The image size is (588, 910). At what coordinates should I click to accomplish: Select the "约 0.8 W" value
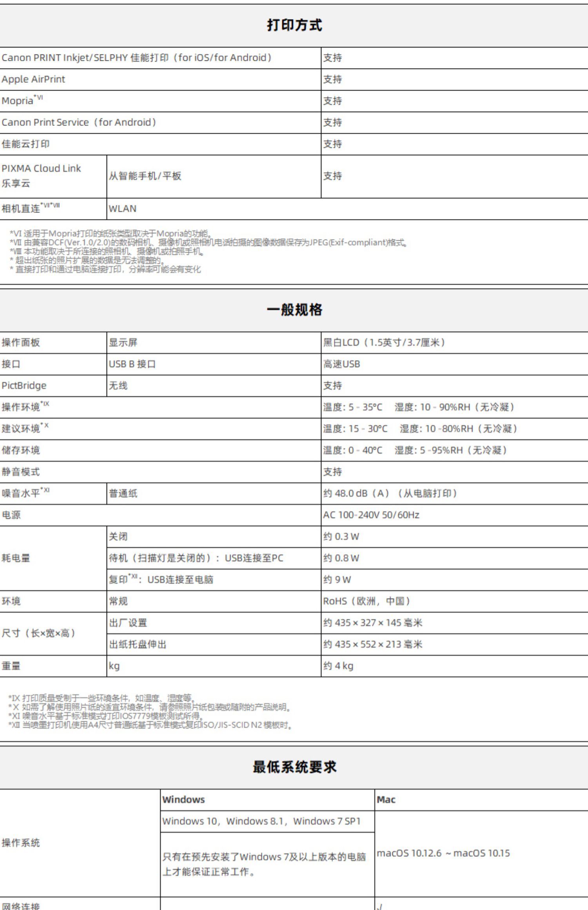[341, 558]
